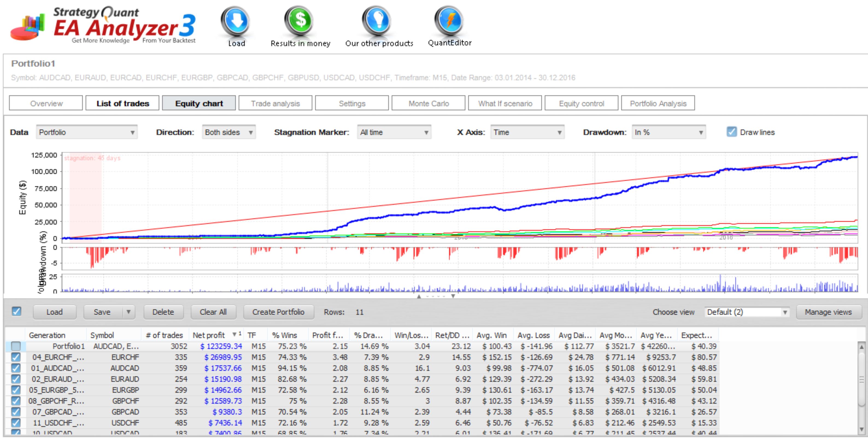Open the Data Portfolio dropdown
The height and width of the screenshot is (440, 868).
pos(87,132)
